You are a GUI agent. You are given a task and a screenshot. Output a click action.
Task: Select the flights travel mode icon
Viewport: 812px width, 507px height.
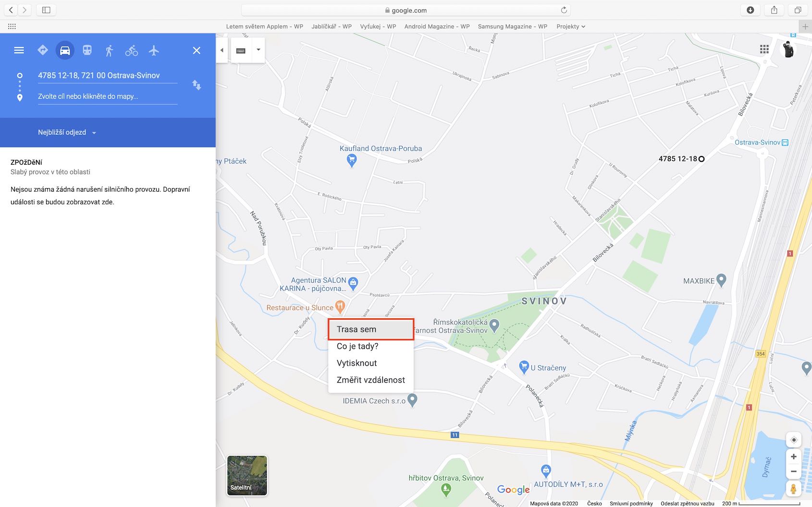point(154,50)
